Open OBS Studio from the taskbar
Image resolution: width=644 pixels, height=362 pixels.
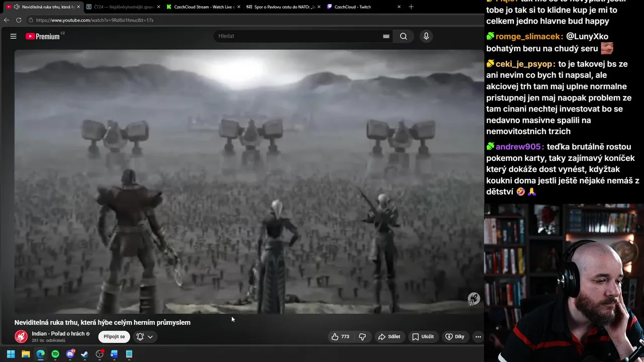pyautogui.click(x=100, y=354)
